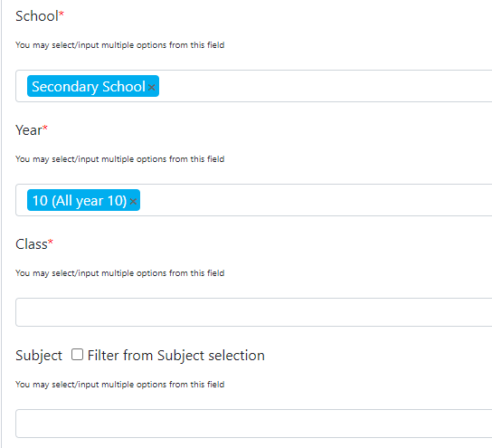Remove the 10 (All year 10) tag
Viewport: 492px width, 448px height.
133,201
